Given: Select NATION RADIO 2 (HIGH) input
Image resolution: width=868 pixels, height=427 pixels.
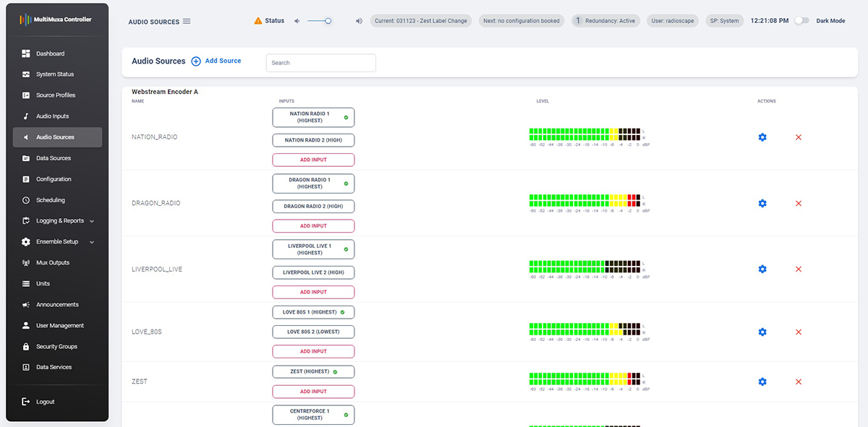Looking at the screenshot, I should 313,140.
